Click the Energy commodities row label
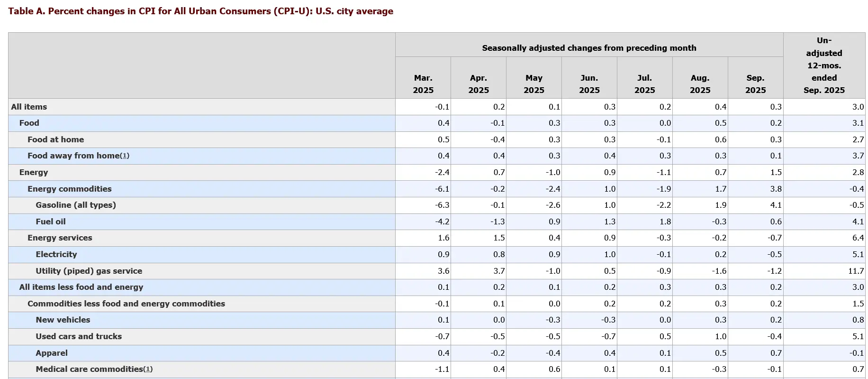This screenshot has width=868, height=379. click(x=70, y=189)
